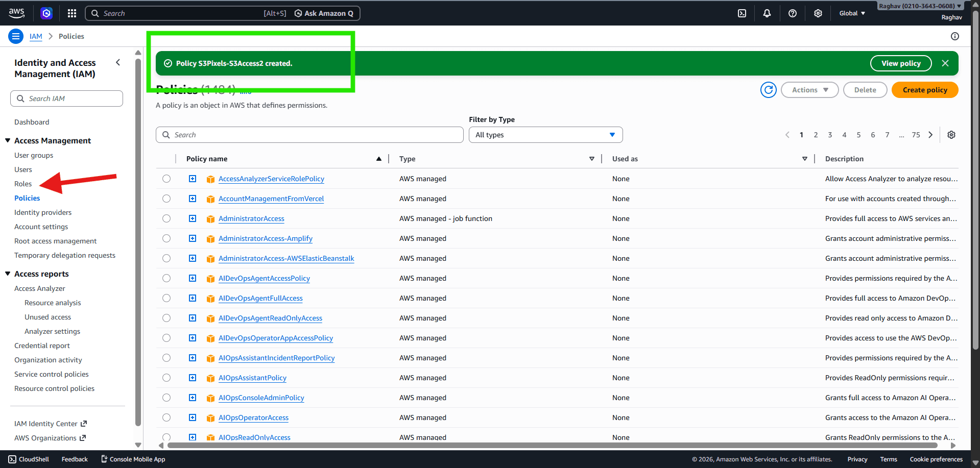This screenshot has height=468, width=980.
Task: Go to next page of policies
Action: (930, 135)
